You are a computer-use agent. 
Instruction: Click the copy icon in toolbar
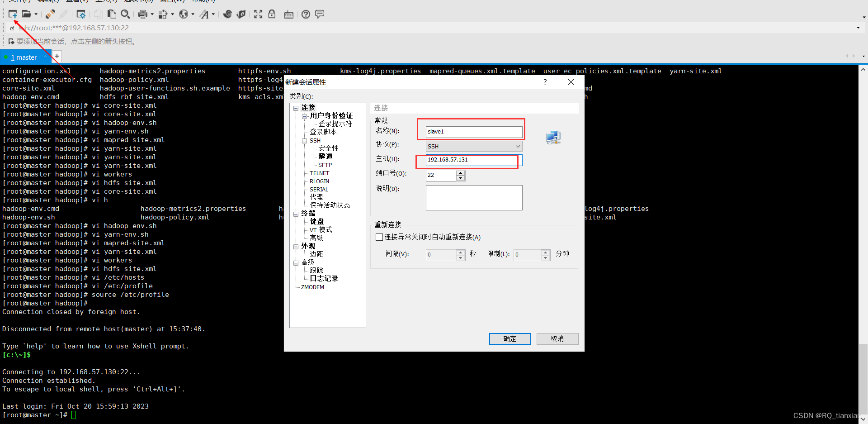pyautogui.click(x=98, y=14)
